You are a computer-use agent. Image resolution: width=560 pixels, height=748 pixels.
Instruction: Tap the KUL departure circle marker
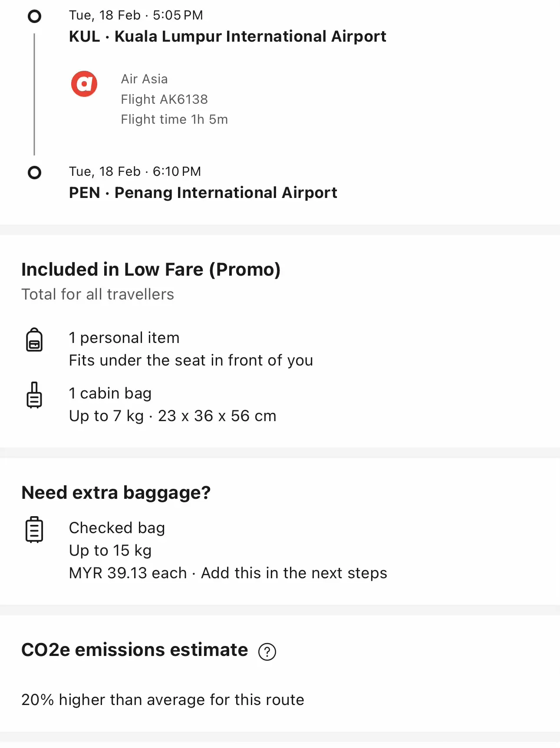click(34, 16)
